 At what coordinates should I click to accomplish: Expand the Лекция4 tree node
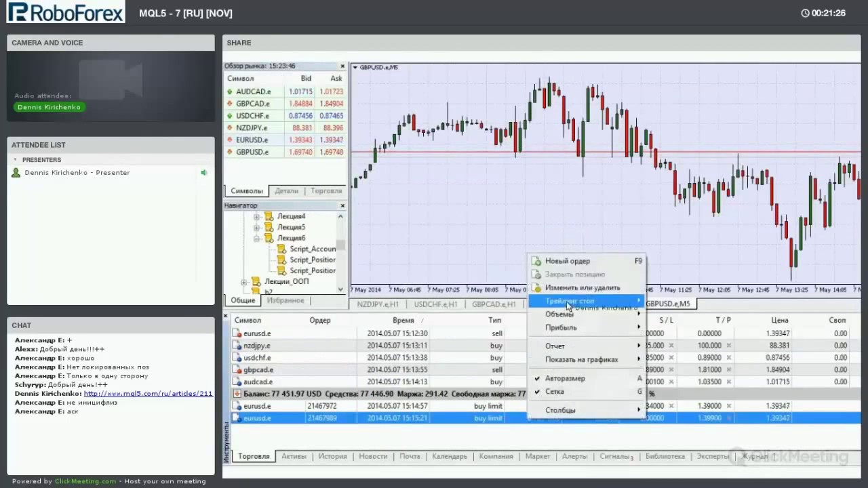[257, 217]
